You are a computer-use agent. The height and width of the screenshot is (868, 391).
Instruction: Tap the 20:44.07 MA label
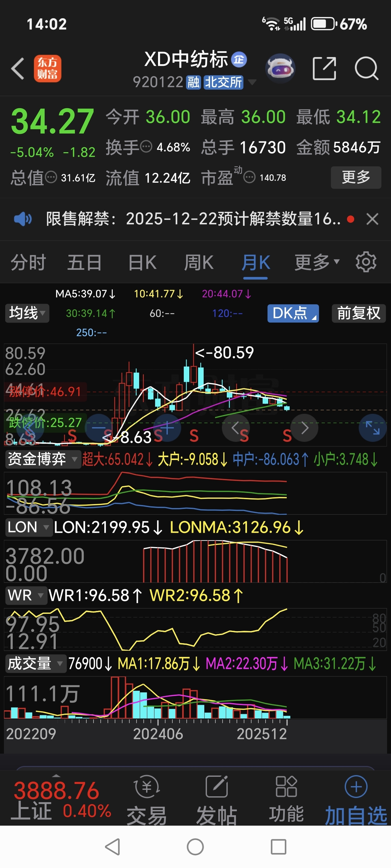pyautogui.click(x=226, y=294)
